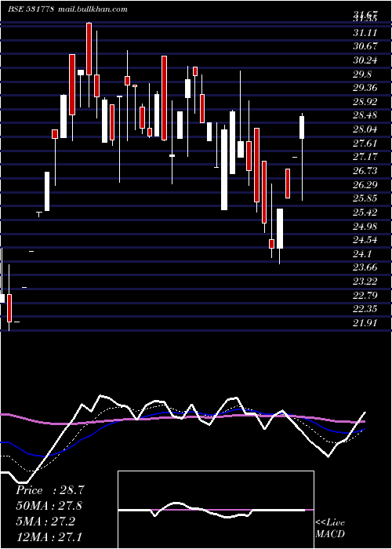This screenshot has height=549, width=392.
Task: Select the 30.67 price axis label
Action: click(365, 46)
